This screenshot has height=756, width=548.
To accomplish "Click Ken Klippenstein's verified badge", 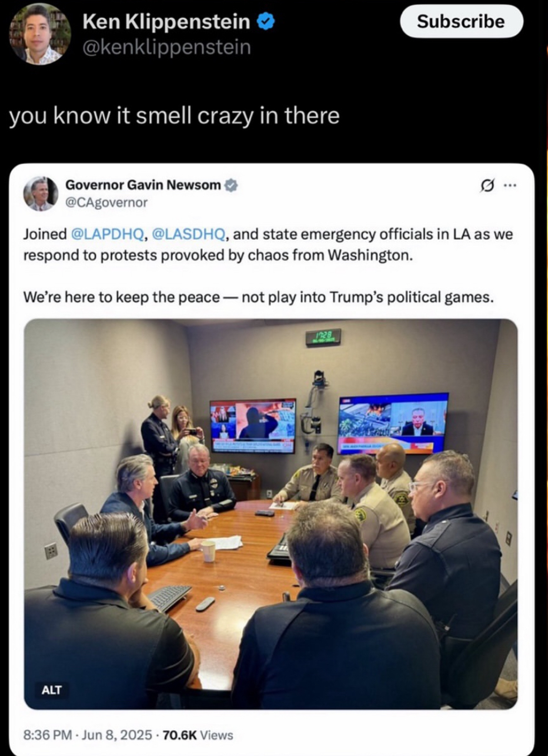I will (265, 22).
